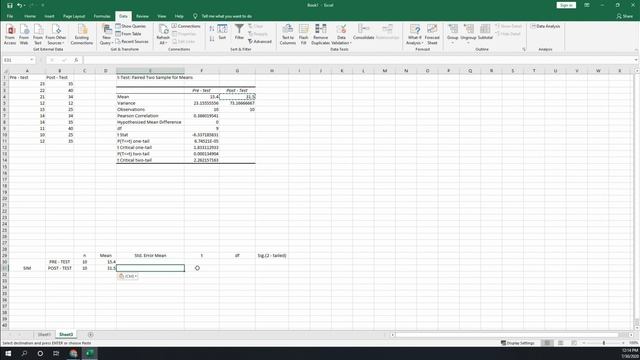Click the From Text import icon
The height and width of the screenshot is (360, 640).
(38, 34)
